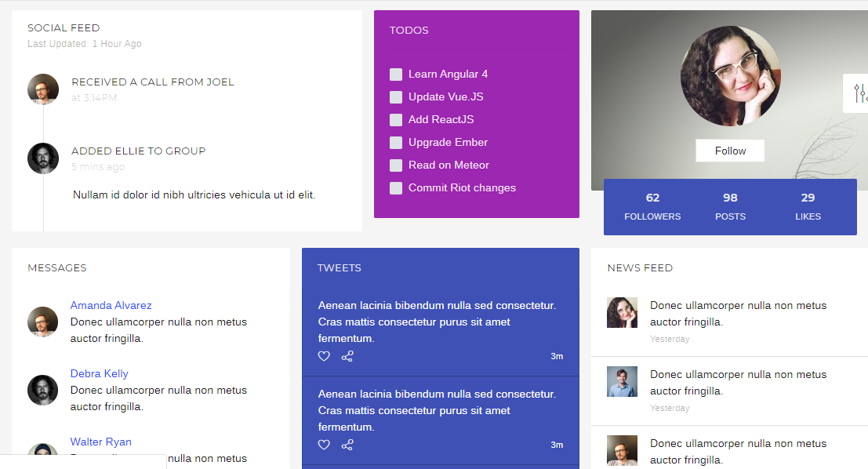Mark Add ReactJS as done
868x469 pixels.
coord(396,120)
